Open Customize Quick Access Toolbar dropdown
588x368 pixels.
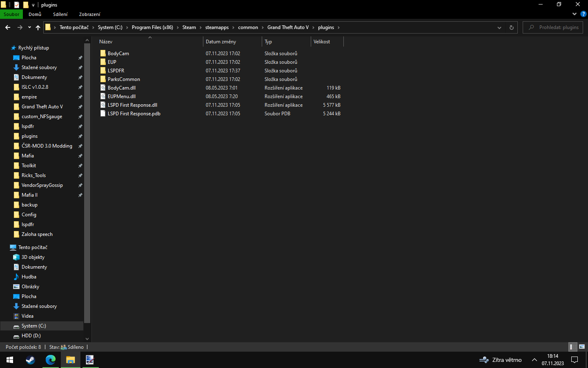[33, 5]
